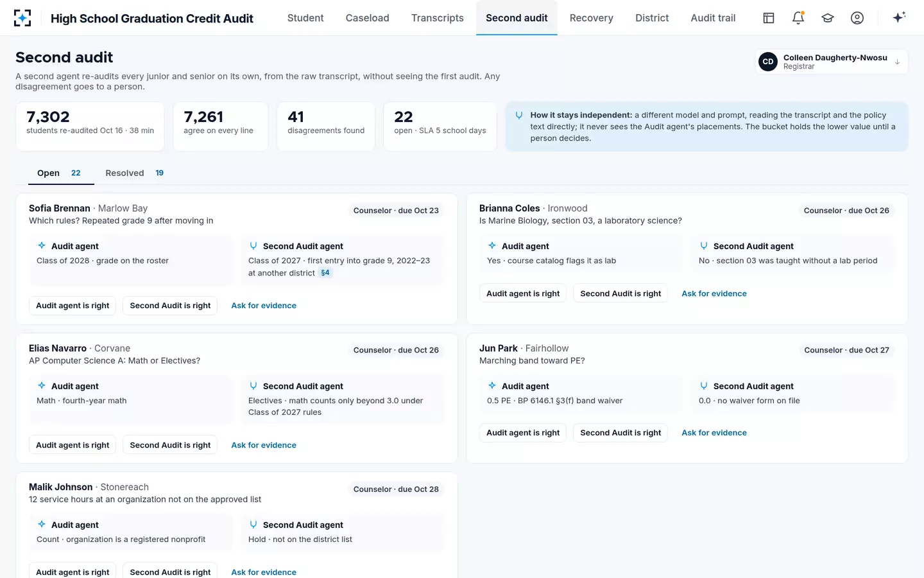Screen dimensions: 924x578
Task: Click the app logo icon
Action: 22,18
